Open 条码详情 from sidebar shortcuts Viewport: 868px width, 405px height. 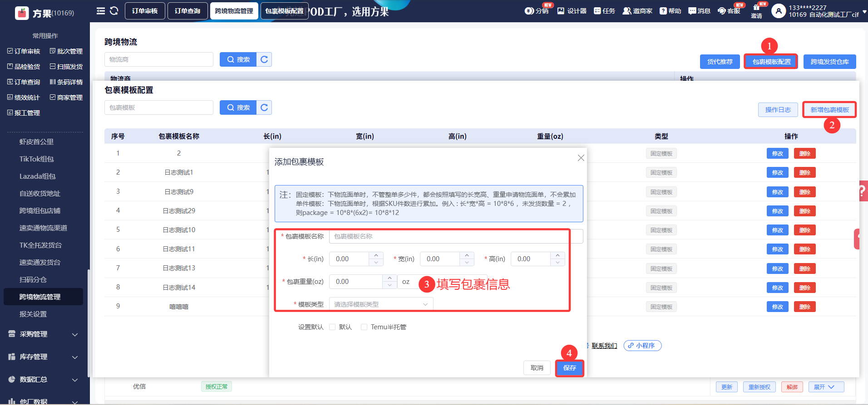[x=66, y=82]
